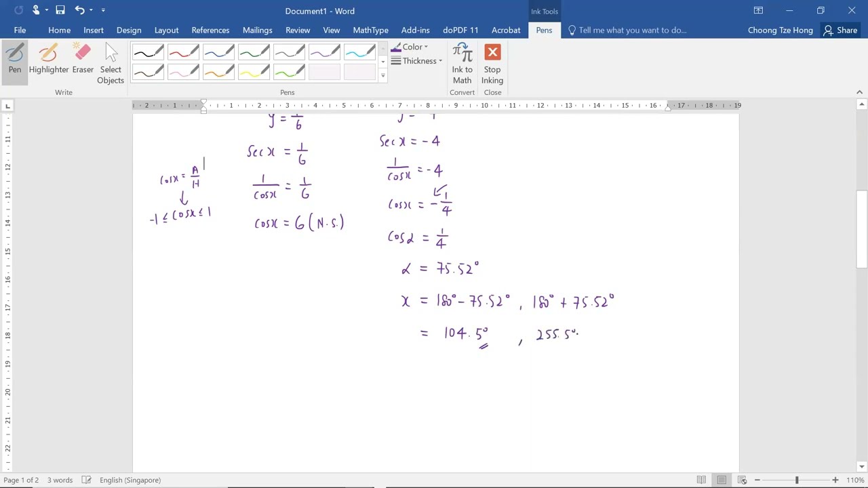Pick the dark green pen preset
The image size is (868, 488).
click(x=254, y=52)
